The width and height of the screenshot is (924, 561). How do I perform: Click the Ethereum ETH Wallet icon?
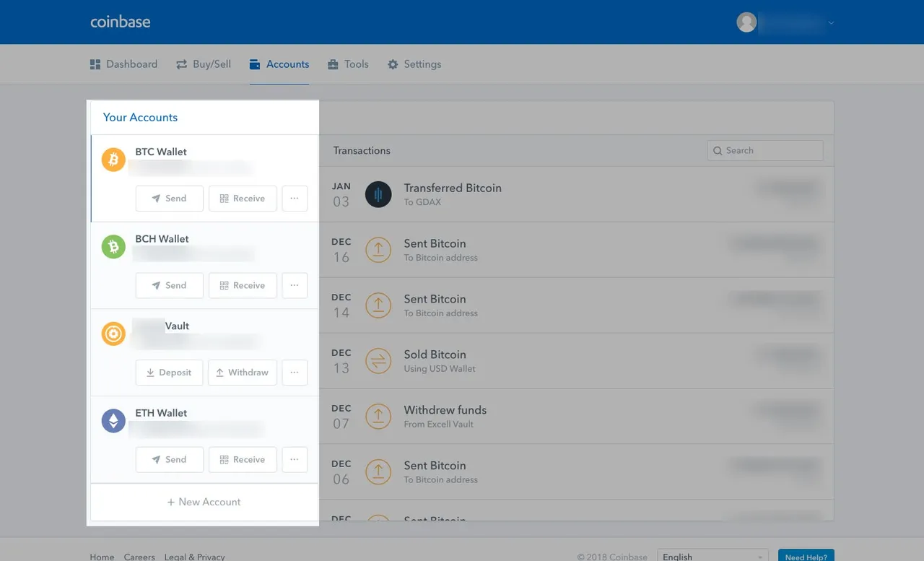coord(113,421)
